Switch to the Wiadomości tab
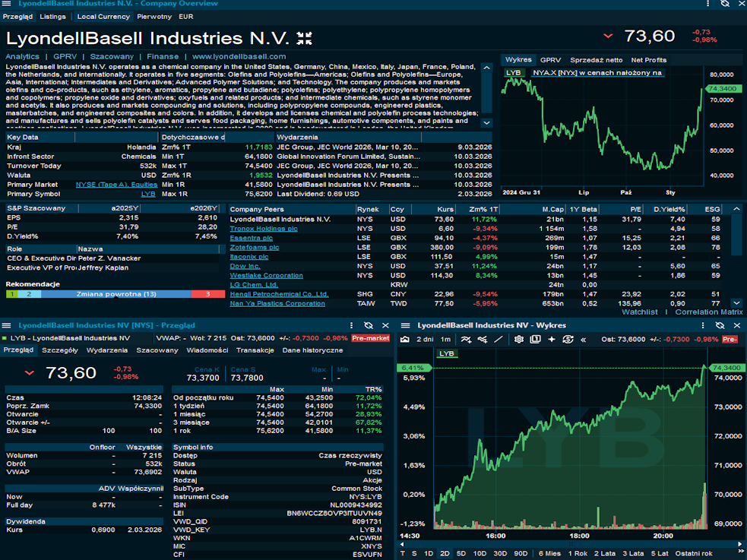The width and height of the screenshot is (747, 560). (x=207, y=350)
